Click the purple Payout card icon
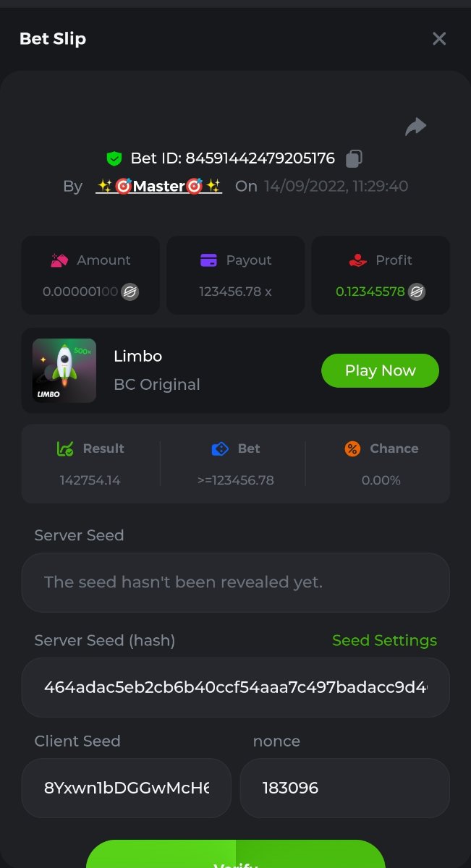471x868 pixels. [x=209, y=260]
